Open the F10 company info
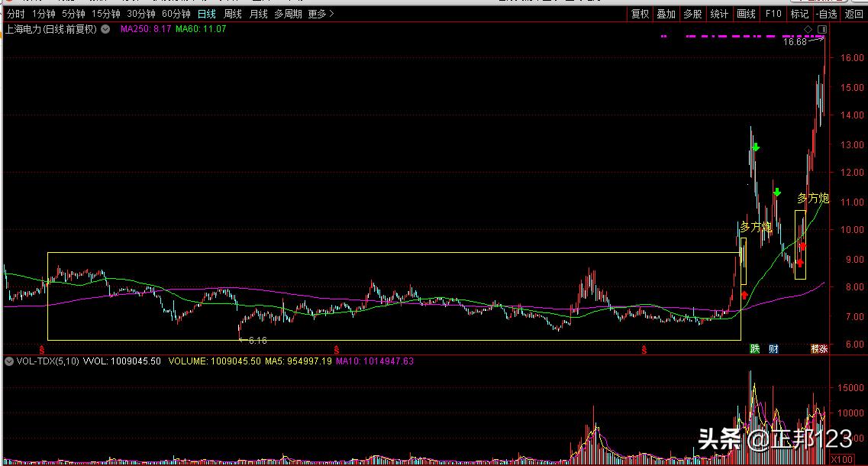868x466 pixels. (773, 14)
